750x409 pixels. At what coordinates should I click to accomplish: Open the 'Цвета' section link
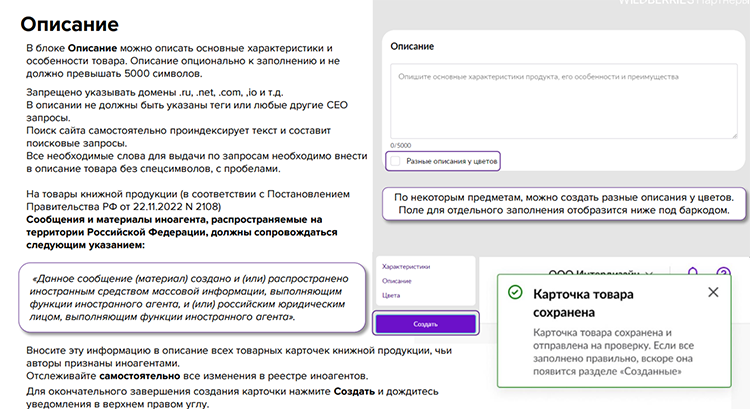tap(391, 296)
